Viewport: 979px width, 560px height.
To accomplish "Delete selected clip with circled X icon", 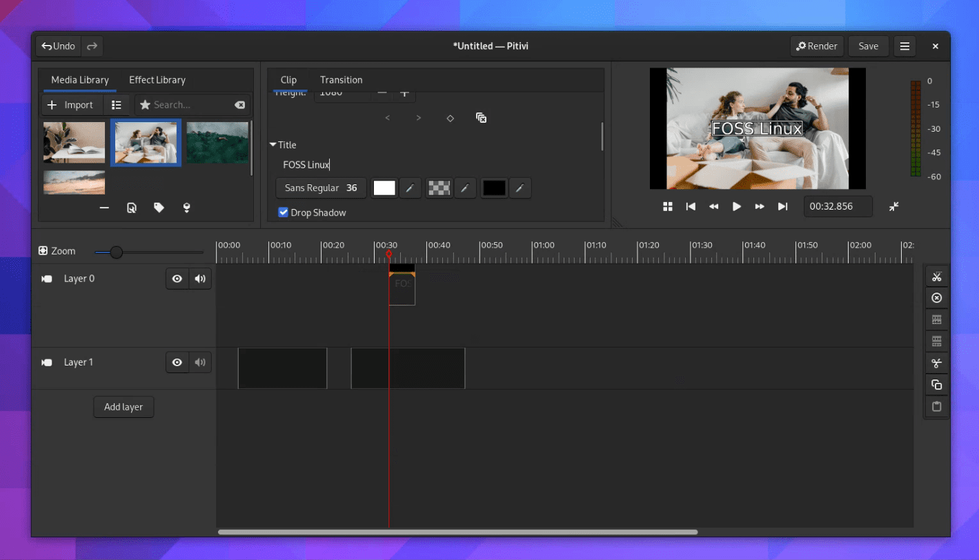I will (936, 299).
